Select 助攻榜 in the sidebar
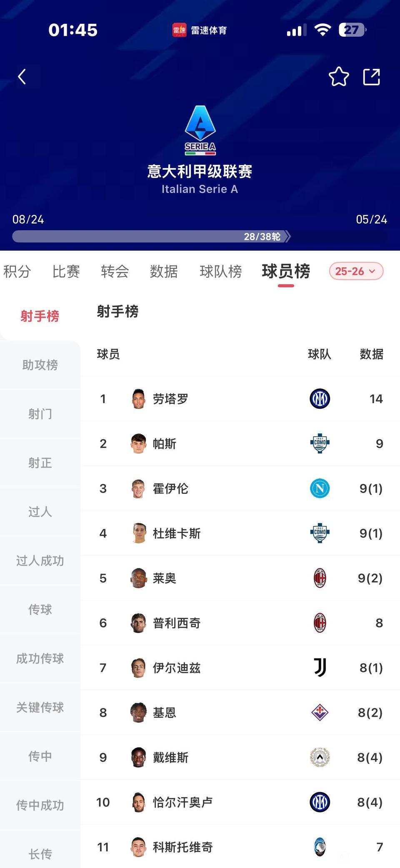The image size is (400, 868). click(40, 365)
